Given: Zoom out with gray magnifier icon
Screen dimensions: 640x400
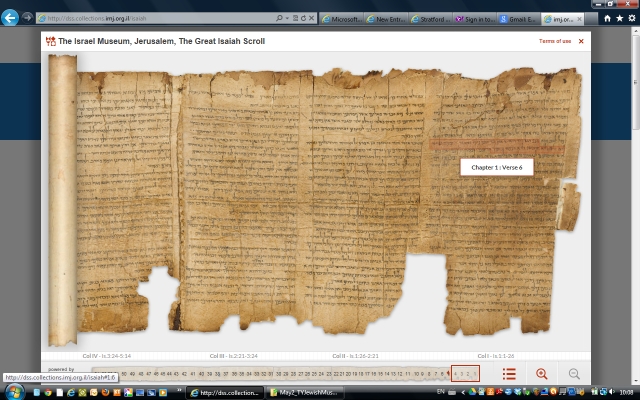Looking at the screenshot, I should click(574, 373).
